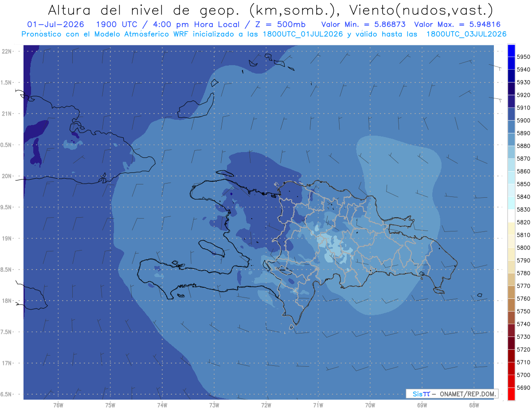Click the '5710' colorbar label
The image size is (532, 411).
(523, 362)
